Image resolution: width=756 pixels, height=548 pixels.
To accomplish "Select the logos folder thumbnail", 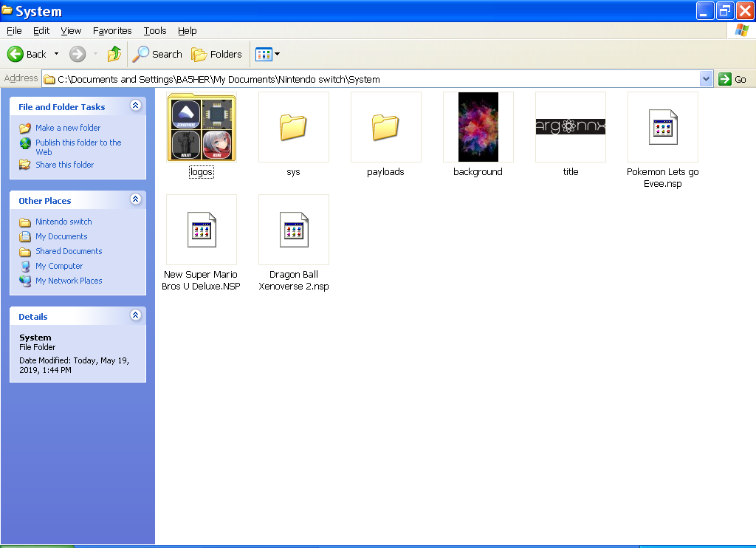I will pos(202,127).
